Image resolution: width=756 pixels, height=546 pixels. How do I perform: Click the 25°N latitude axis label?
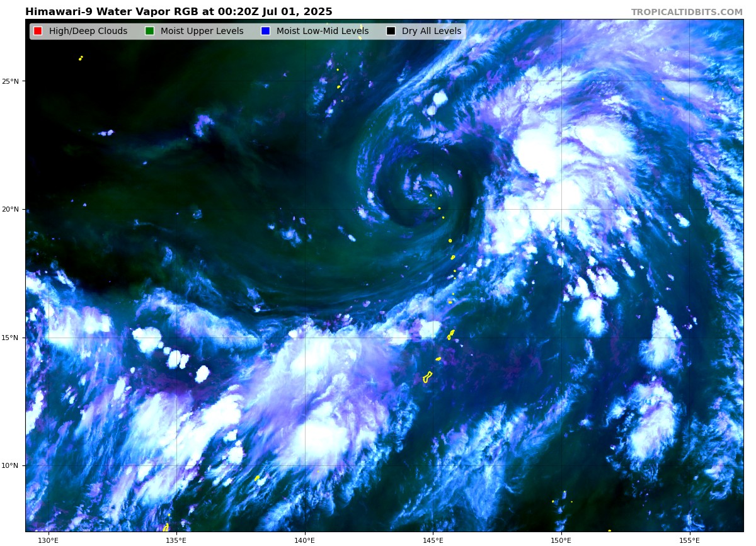click(x=11, y=81)
